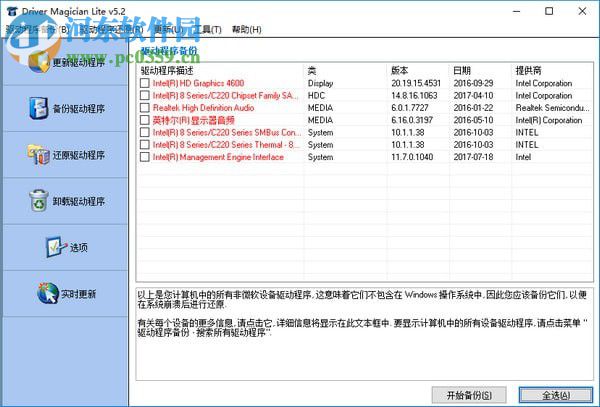Click the uninstall drivers recycle bin icon
Image resolution: width=600 pixels, height=407 pixels.
(39, 201)
